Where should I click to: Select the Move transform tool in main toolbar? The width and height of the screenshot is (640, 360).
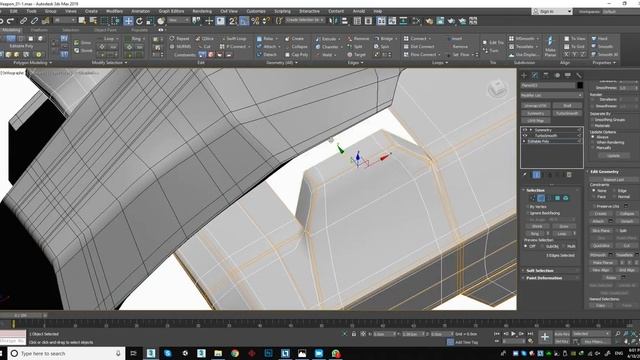(x=128, y=21)
